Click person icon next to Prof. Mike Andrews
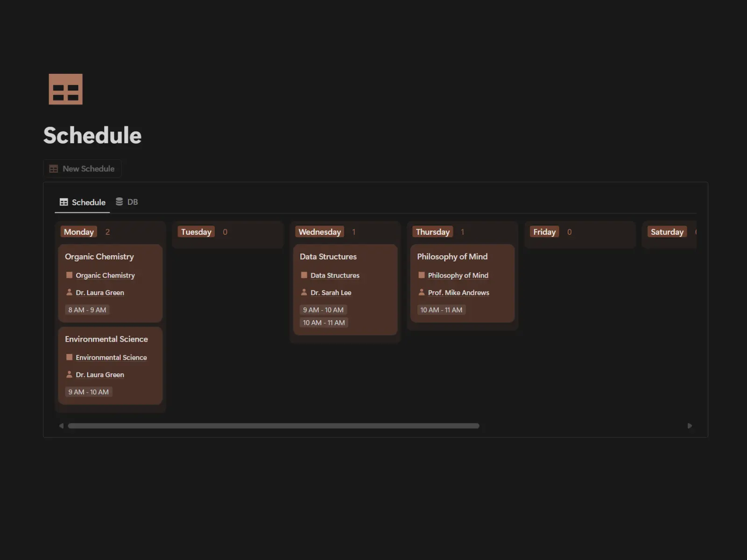 (422, 292)
